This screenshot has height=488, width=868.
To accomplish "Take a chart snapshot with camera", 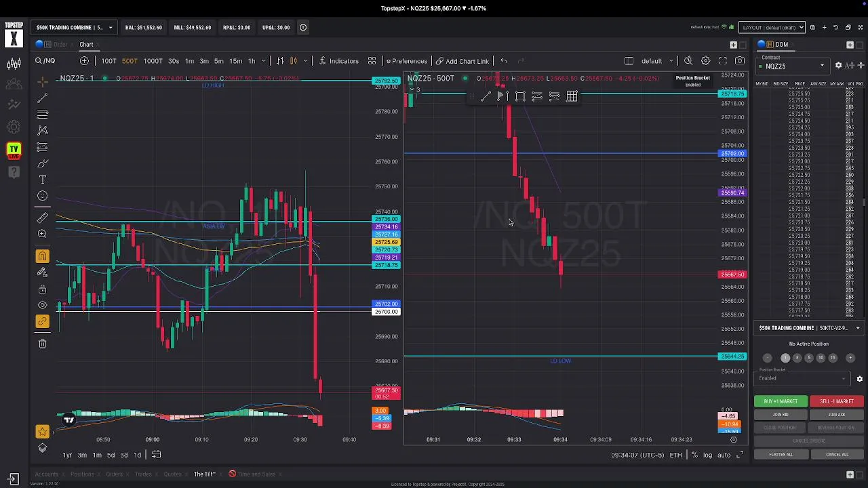I will click(740, 61).
